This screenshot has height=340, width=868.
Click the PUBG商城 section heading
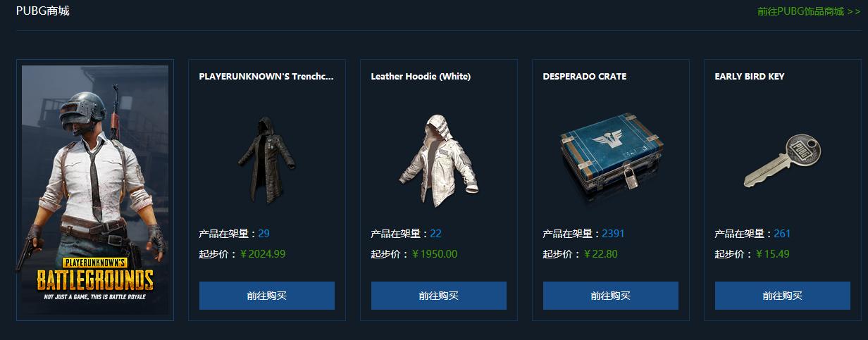pyautogui.click(x=43, y=11)
